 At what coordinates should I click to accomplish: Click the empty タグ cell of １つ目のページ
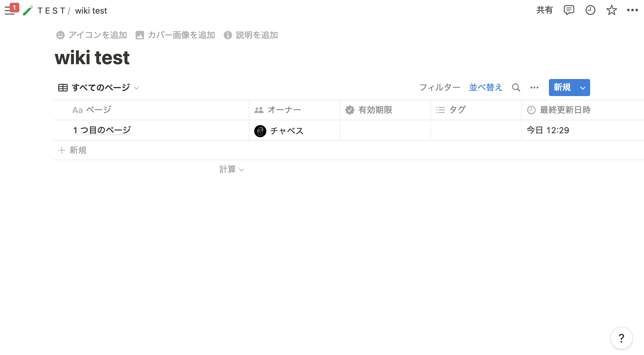[476, 131]
